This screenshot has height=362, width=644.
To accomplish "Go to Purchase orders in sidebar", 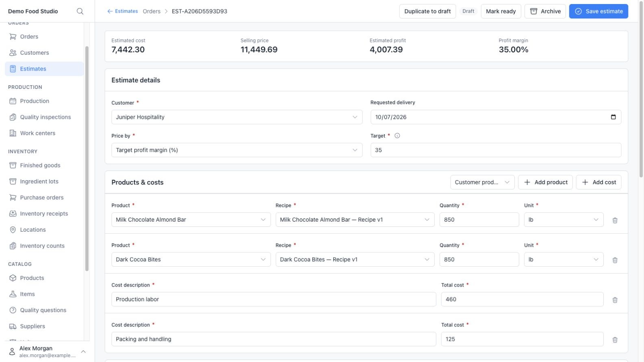I will (44, 198).
